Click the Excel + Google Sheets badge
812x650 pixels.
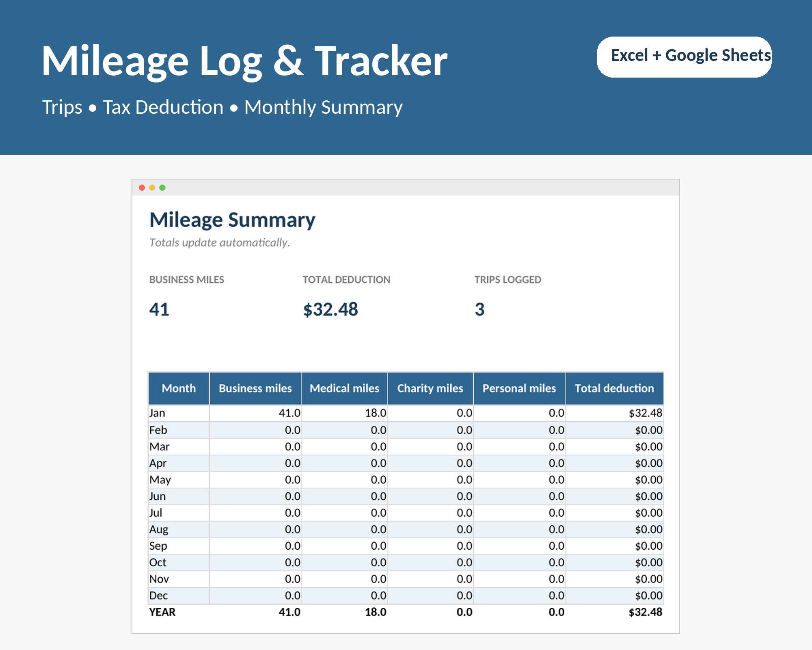click(684, 57)
